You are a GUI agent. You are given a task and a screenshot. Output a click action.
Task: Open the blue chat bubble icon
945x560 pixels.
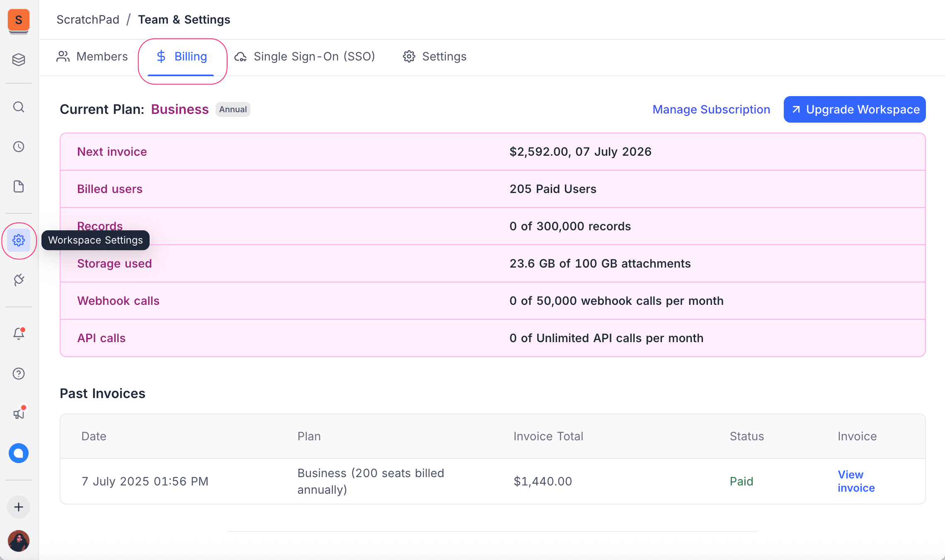(x=19, y=453)
